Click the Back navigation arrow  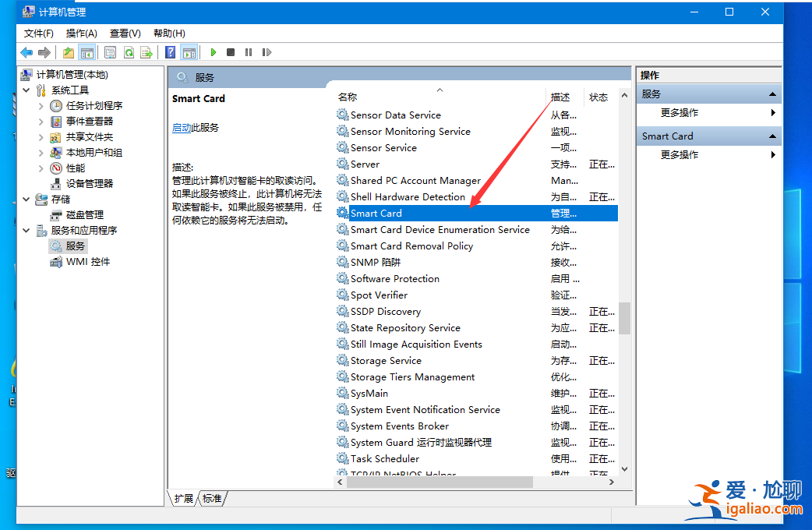point(26,52)
